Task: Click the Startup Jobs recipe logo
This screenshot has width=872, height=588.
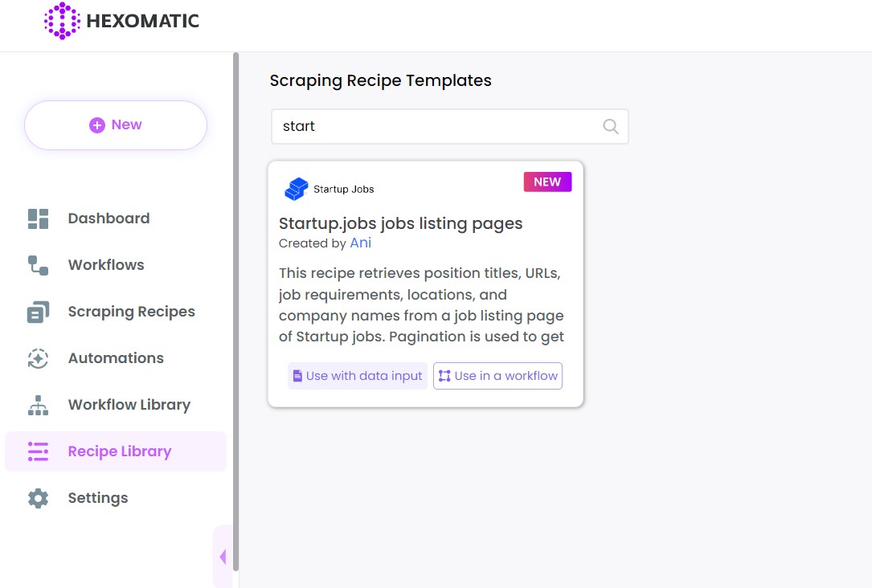Action: 296,189
